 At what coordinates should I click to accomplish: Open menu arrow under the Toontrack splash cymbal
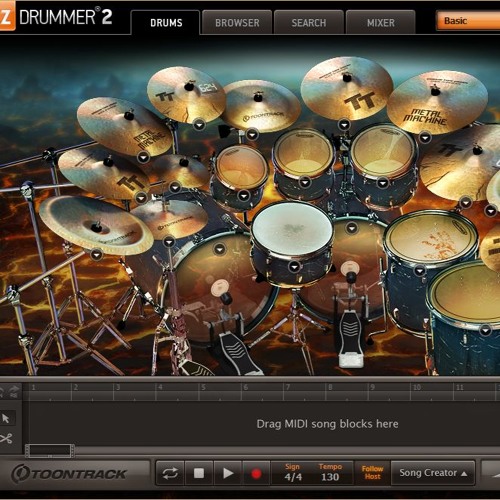tap(252, 135)
